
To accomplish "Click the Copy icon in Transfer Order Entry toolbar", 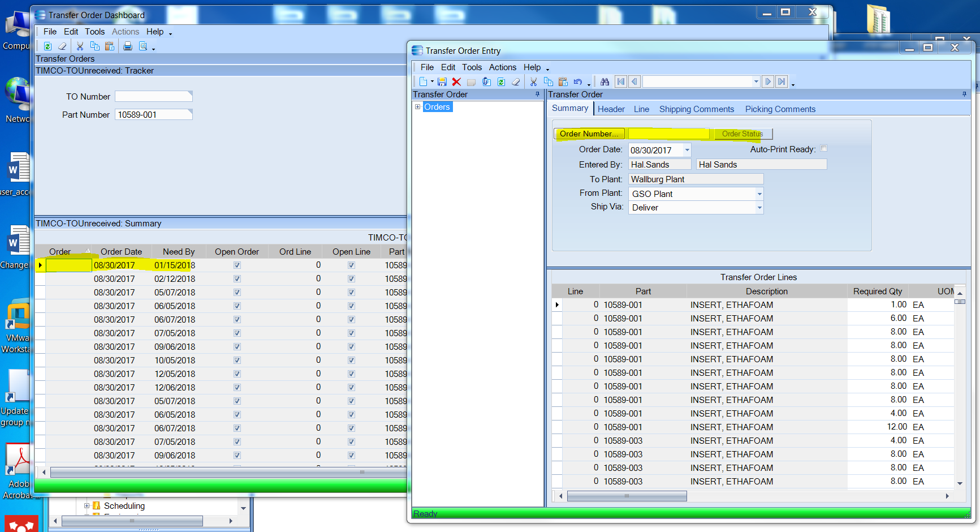I will [x=548, y=82].
